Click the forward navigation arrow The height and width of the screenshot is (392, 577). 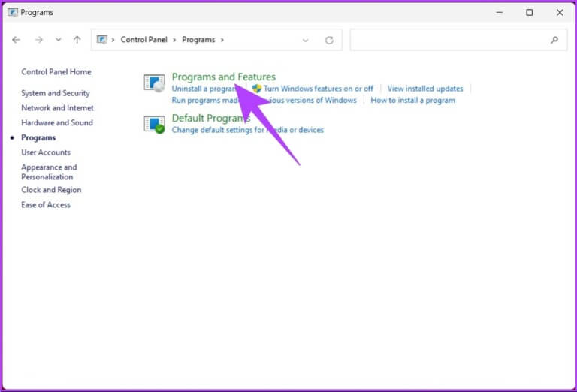(x=38, y=40)
